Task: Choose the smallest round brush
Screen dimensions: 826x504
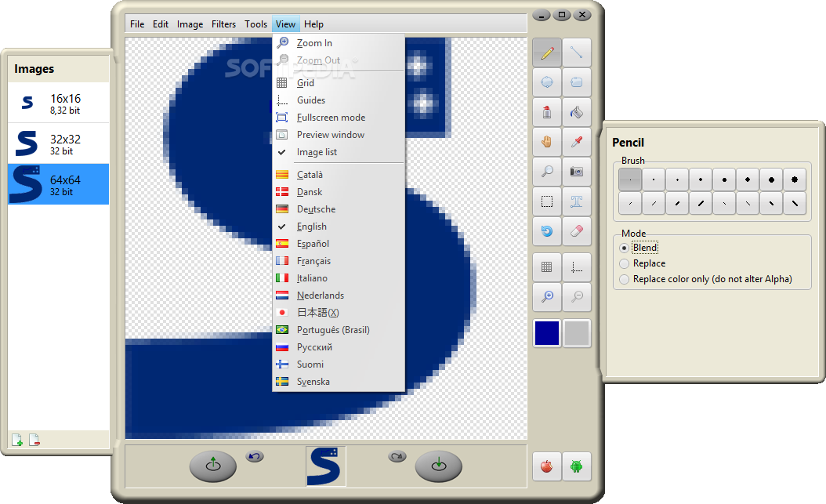Action: pos(630,179)
